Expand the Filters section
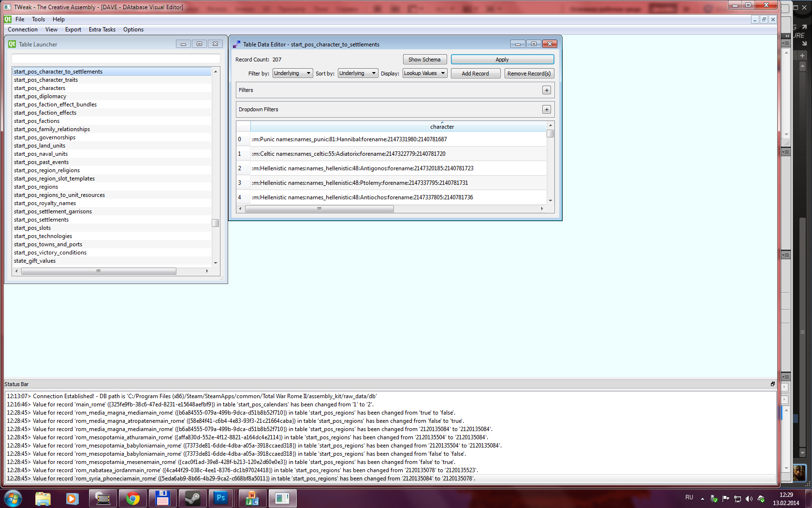The height and width of the screenshot is (508, 812). point(547,90)
